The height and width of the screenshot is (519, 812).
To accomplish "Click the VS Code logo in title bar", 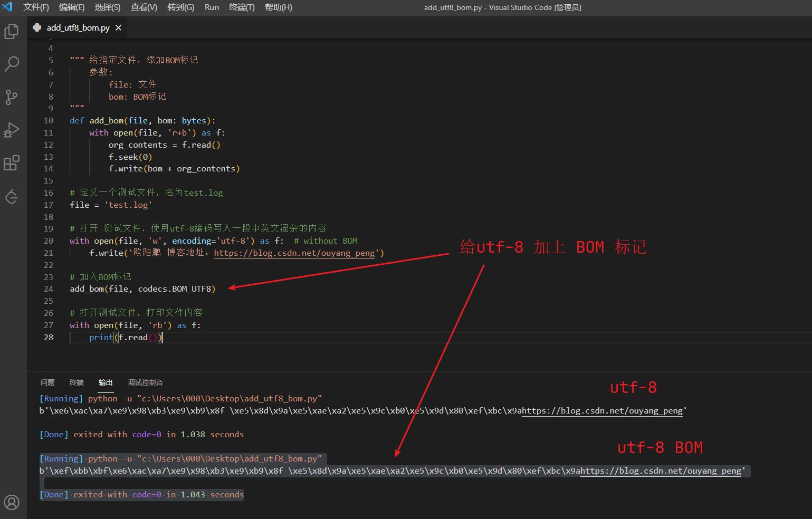I will 7,7.
